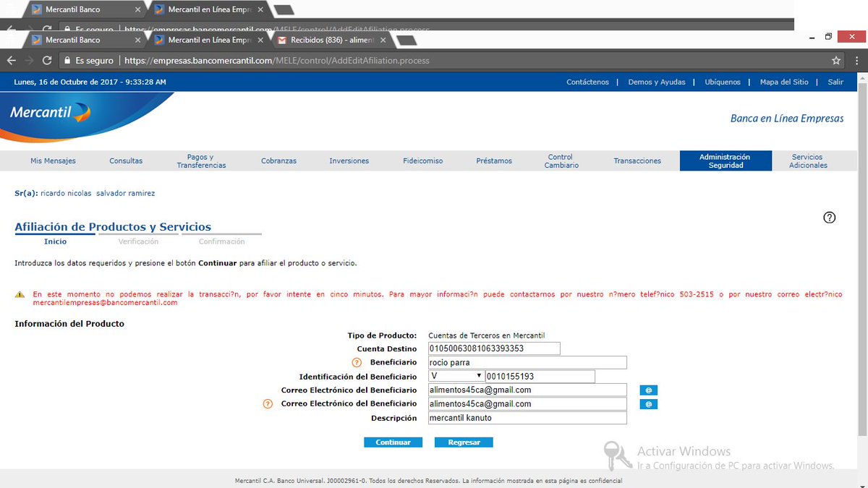Open Pagos y Transferencias menu

click(x=201, y=160)
